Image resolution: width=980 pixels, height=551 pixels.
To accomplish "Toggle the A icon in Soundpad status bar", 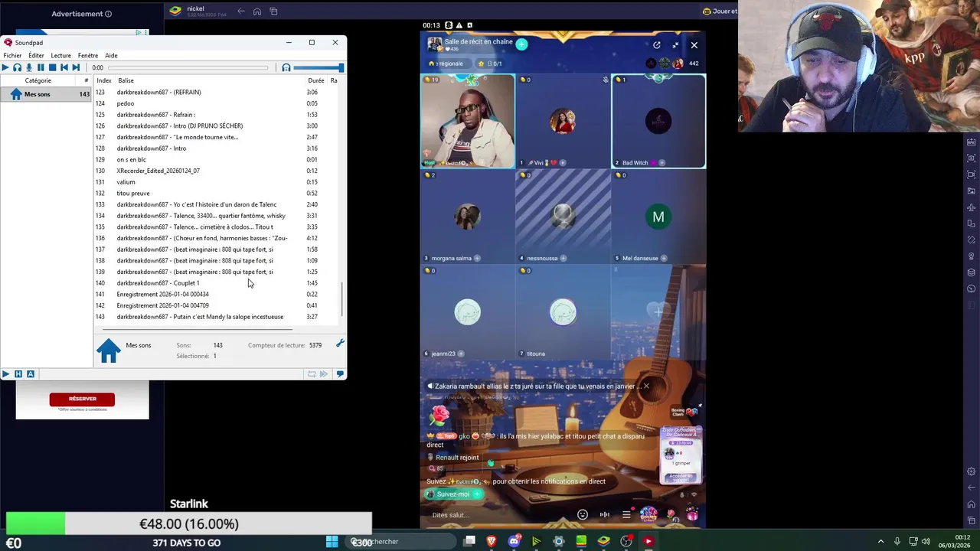I will [x=31, y=374].
